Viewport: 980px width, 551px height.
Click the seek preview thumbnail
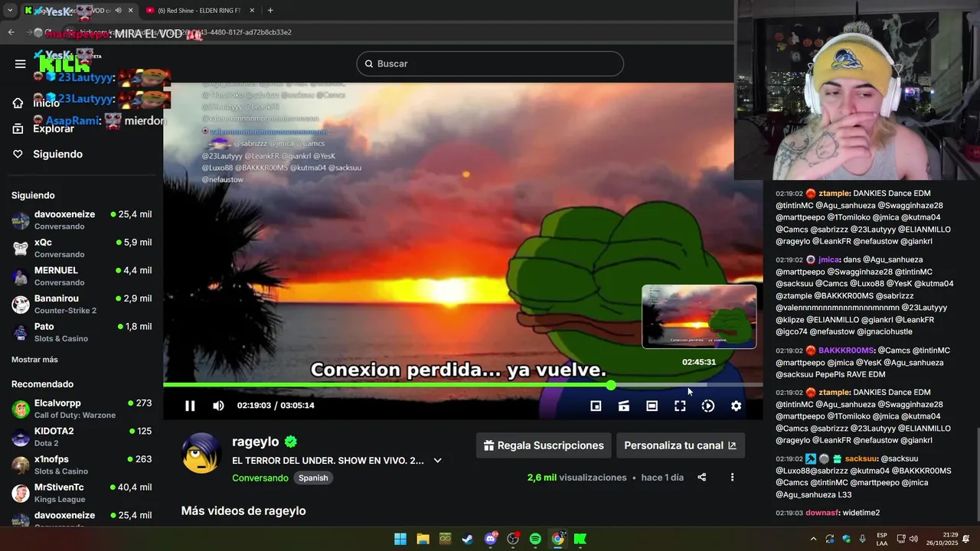click(699, 317)
